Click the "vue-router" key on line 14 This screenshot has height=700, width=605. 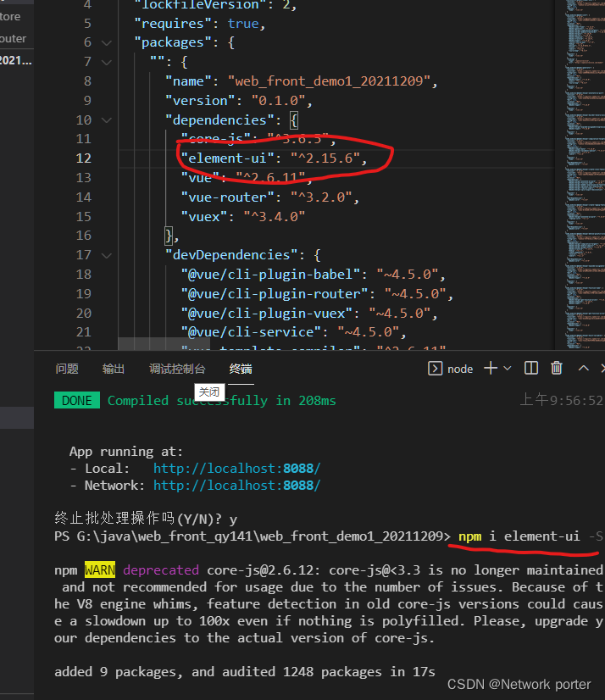click(x=228, y=197)
